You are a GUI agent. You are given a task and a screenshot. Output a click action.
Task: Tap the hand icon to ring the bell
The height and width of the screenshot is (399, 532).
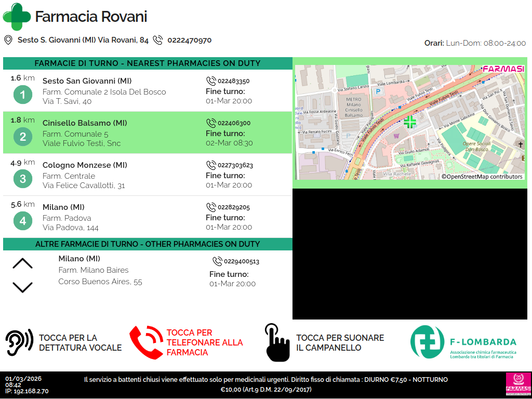pos(277,342)
